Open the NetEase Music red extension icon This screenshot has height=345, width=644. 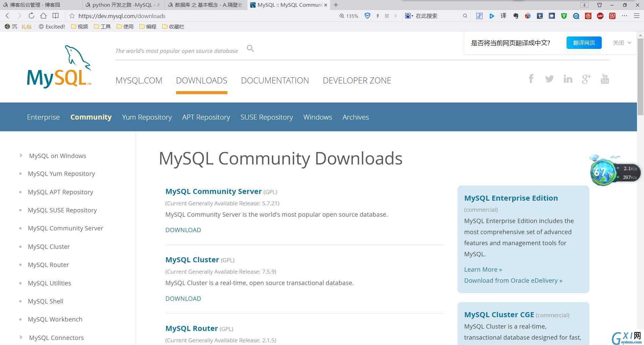point(588,16)
